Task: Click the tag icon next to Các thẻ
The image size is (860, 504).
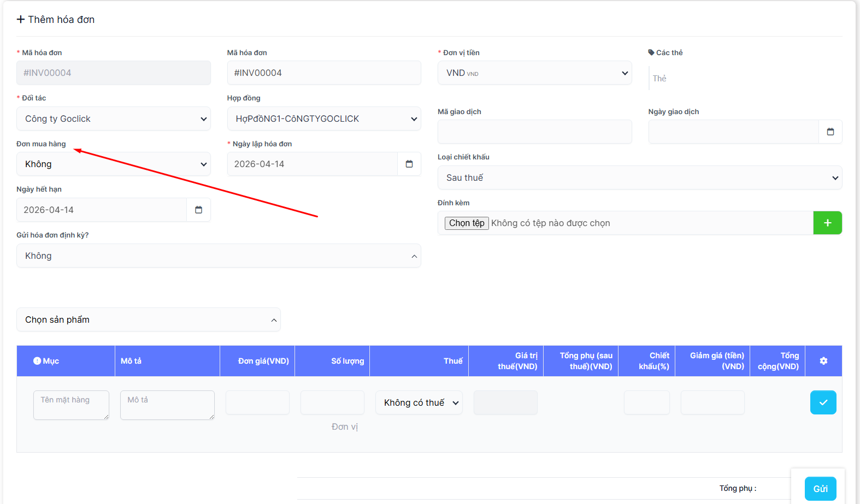Action: point(651,52)
